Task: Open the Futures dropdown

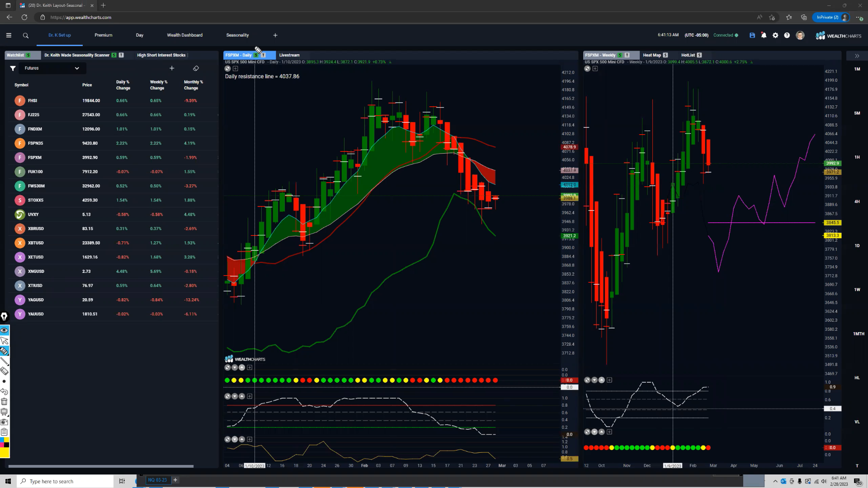Action: (52, 68)
